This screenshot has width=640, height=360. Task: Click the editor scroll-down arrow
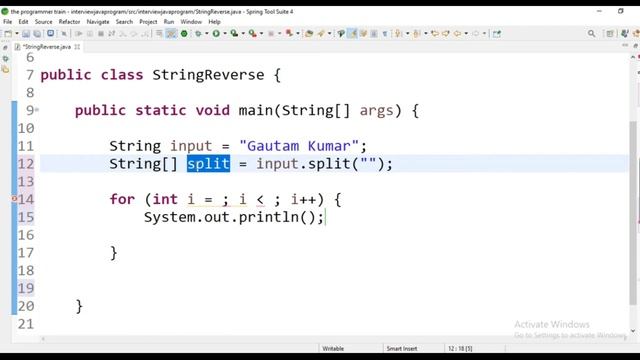633,331
